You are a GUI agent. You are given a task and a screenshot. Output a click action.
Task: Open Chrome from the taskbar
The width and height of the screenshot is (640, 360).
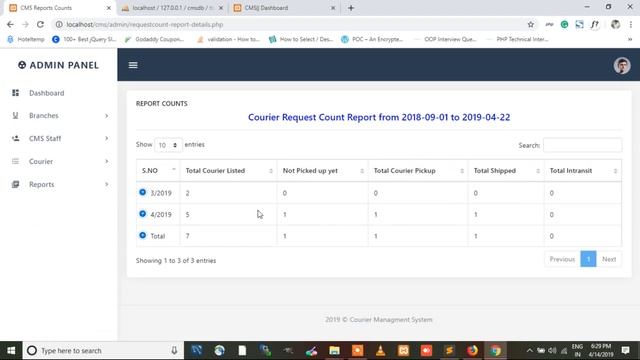[496, 350]
